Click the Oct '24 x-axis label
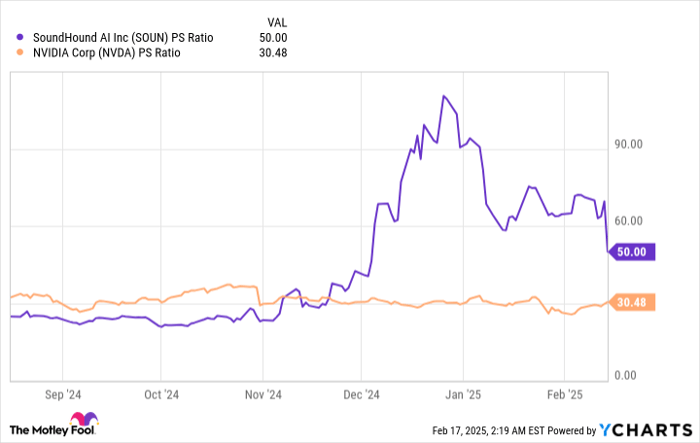This screenshot has height=443, width=700. (x=161, y=395)
